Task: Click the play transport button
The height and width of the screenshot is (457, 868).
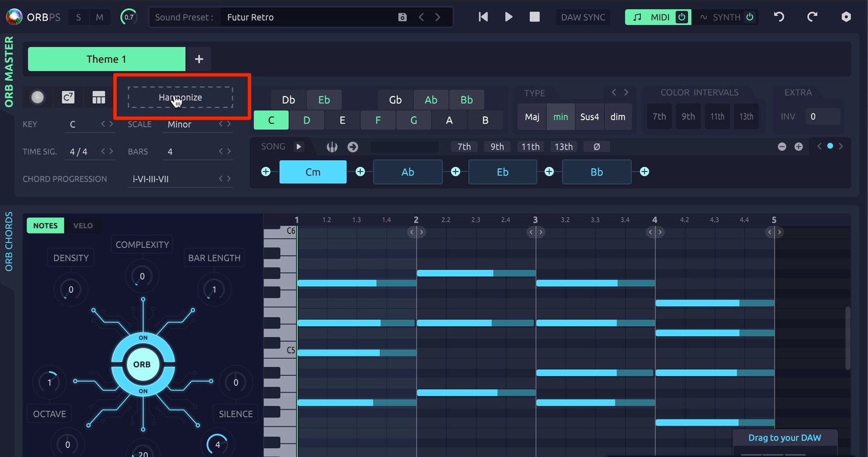Action: tap(509, 17)
